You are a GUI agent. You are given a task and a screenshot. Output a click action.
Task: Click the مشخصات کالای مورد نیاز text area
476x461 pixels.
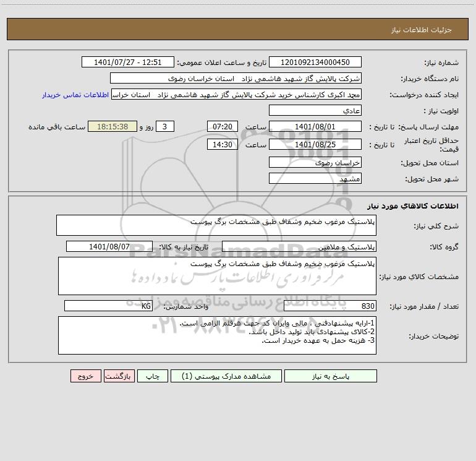tap(217, 276)
